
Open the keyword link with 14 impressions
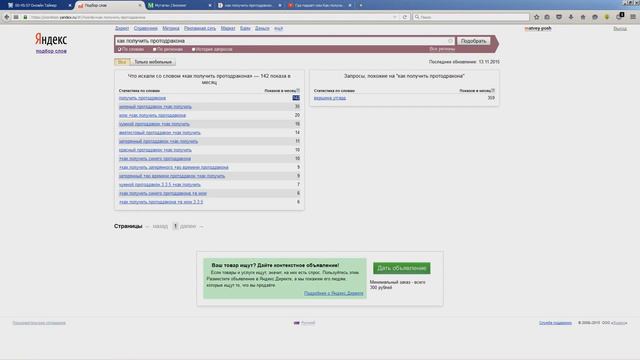click(160, 133)
